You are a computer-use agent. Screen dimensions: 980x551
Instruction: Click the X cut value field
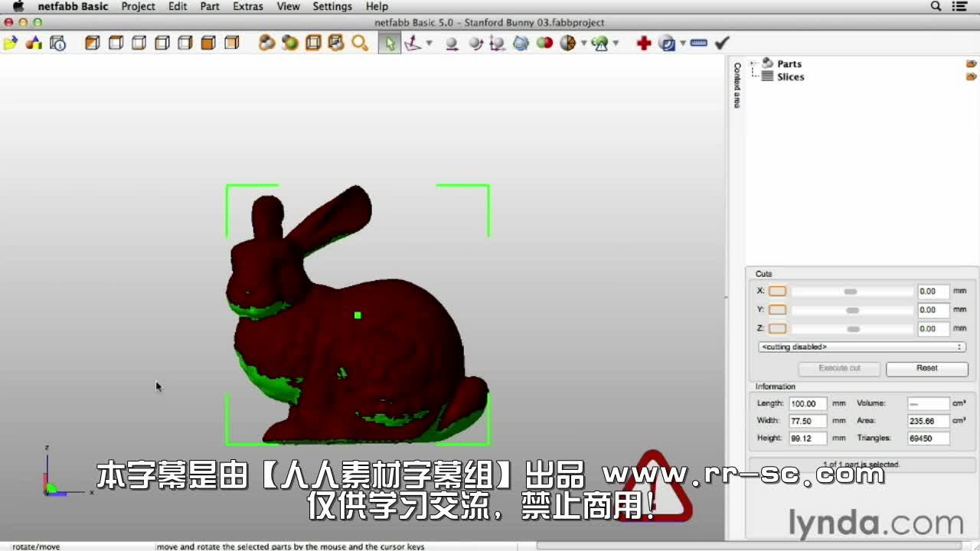(933, 291)
